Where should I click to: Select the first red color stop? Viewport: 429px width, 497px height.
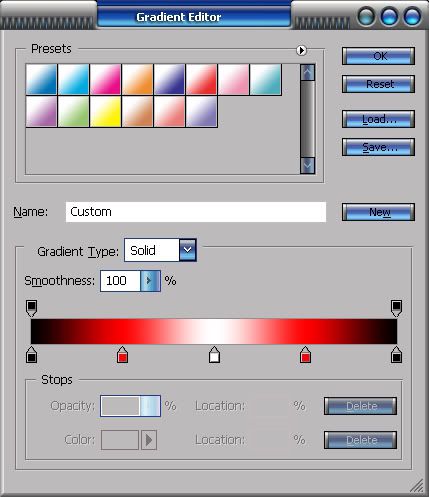(x=122, y=355)
